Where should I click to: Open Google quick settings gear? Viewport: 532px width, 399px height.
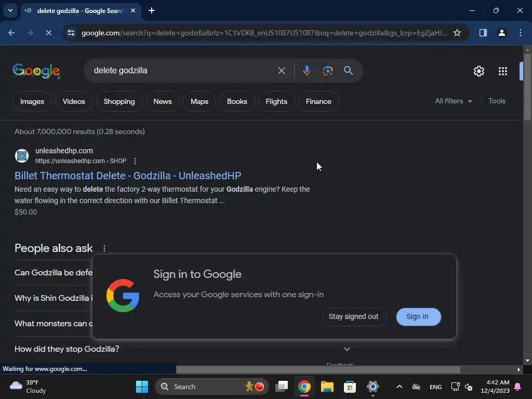pyautogui.click(x=478, y=71)
